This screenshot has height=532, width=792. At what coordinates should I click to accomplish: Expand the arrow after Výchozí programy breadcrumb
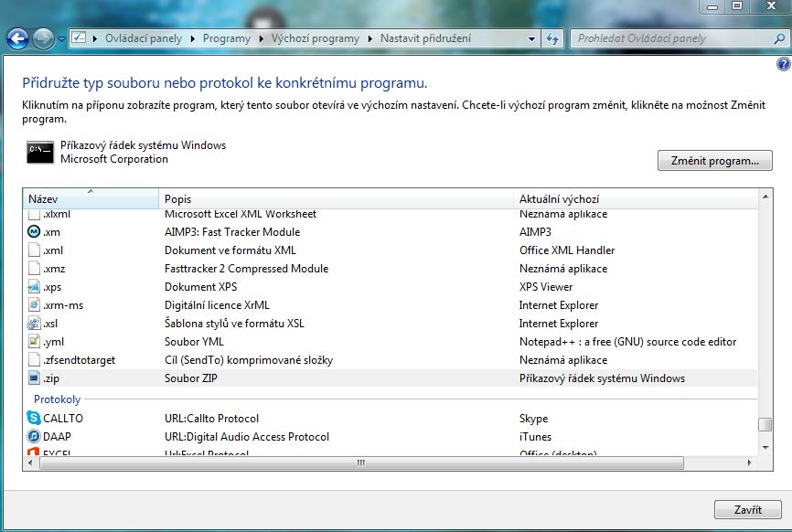[369, 38]
